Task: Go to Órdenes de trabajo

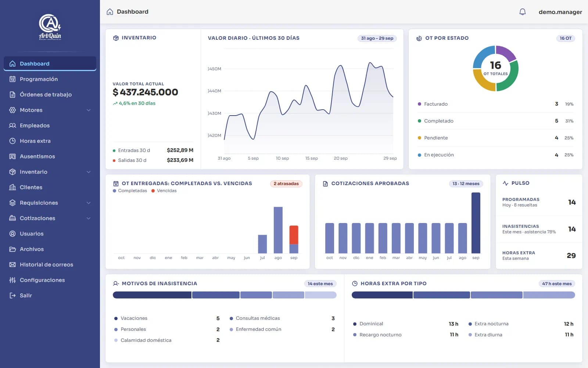Action: click(50, 95)
